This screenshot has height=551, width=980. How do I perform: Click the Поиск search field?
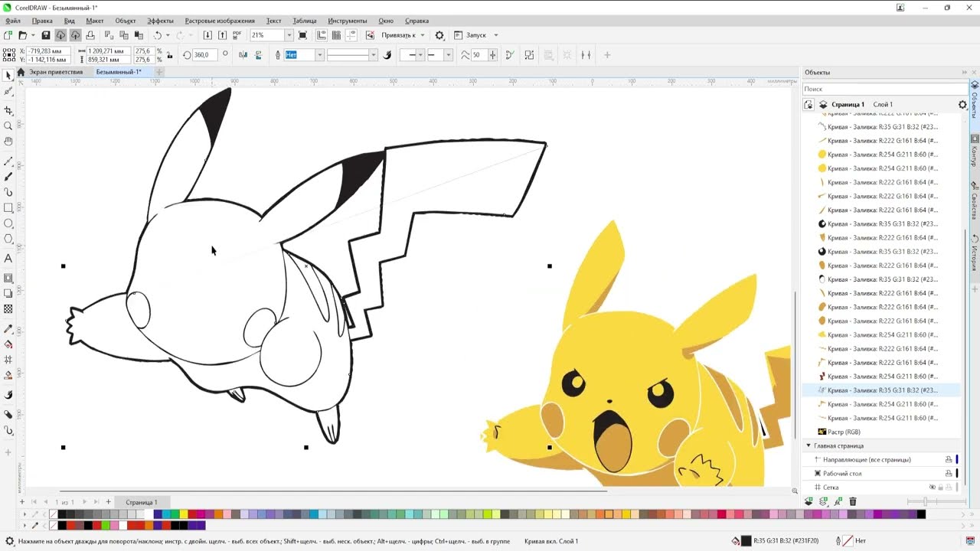(885, 89)
